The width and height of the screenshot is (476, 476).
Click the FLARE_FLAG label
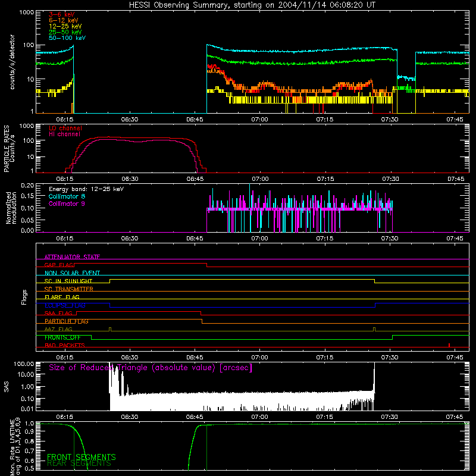[x=62, y=297]
